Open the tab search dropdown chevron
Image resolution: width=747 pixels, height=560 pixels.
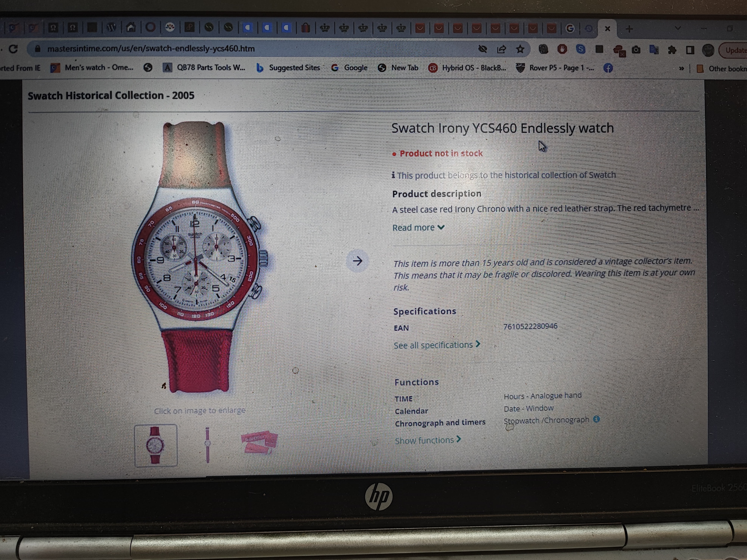(678, 28)
